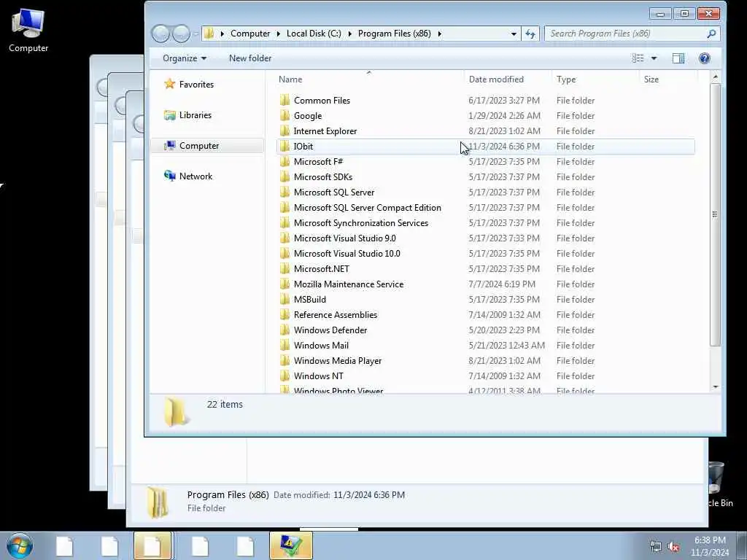Expand the arrow after Computer in breadcrumb
The height and width of the screenshot is (560, 747).
coord(278,34)
